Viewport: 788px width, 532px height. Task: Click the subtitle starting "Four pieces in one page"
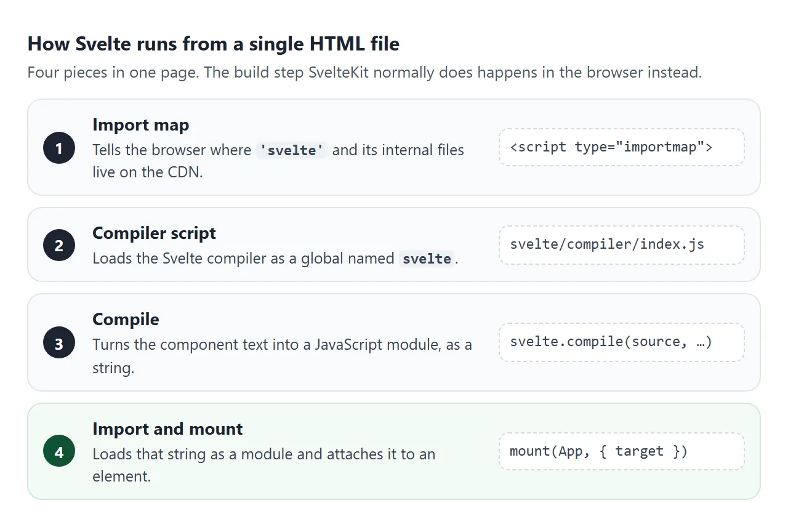[x=364, y=72]
